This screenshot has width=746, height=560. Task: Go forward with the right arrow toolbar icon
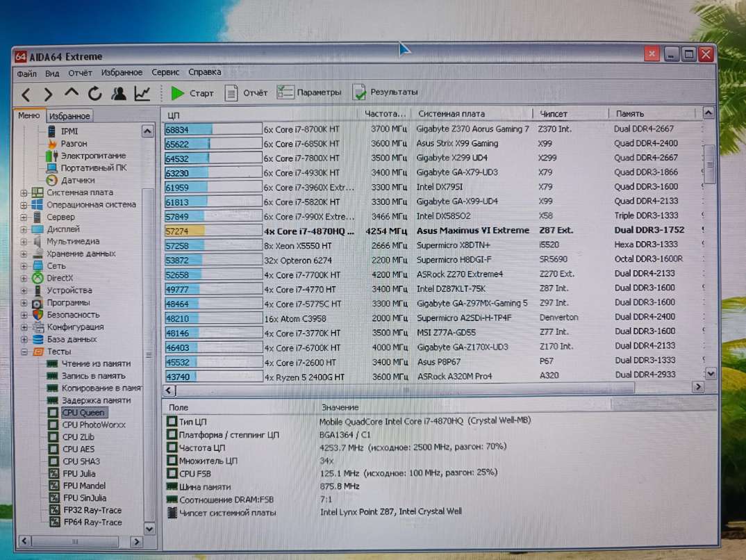click(48, 94)
